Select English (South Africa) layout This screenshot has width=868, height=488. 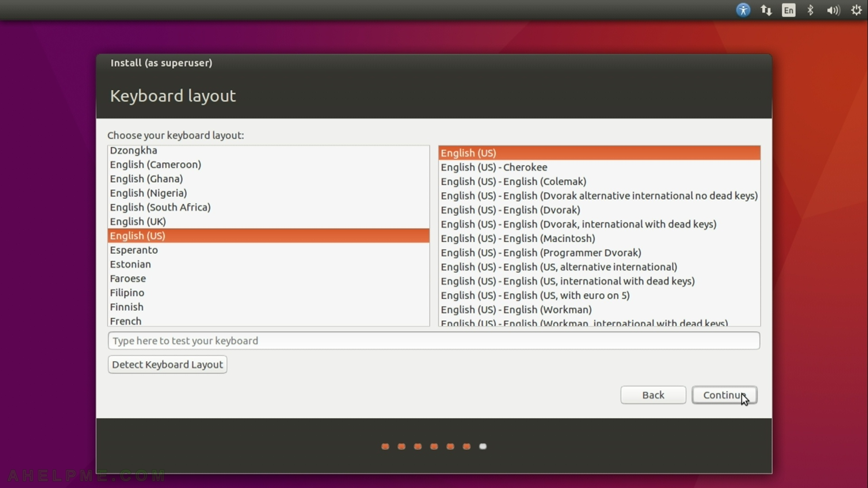[x=269, y=207]
